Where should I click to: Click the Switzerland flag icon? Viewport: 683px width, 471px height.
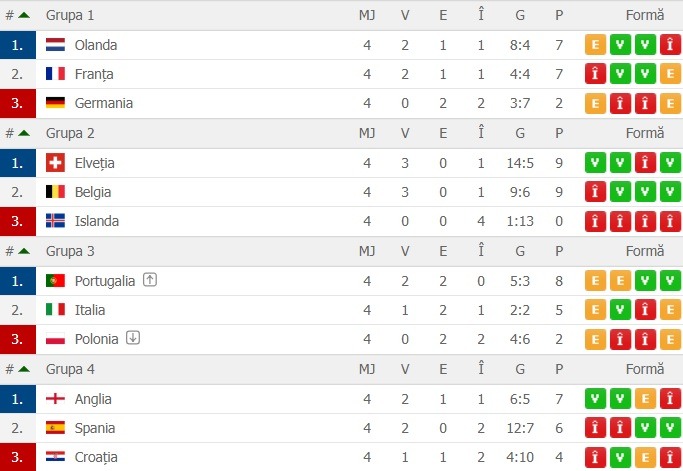55,163
